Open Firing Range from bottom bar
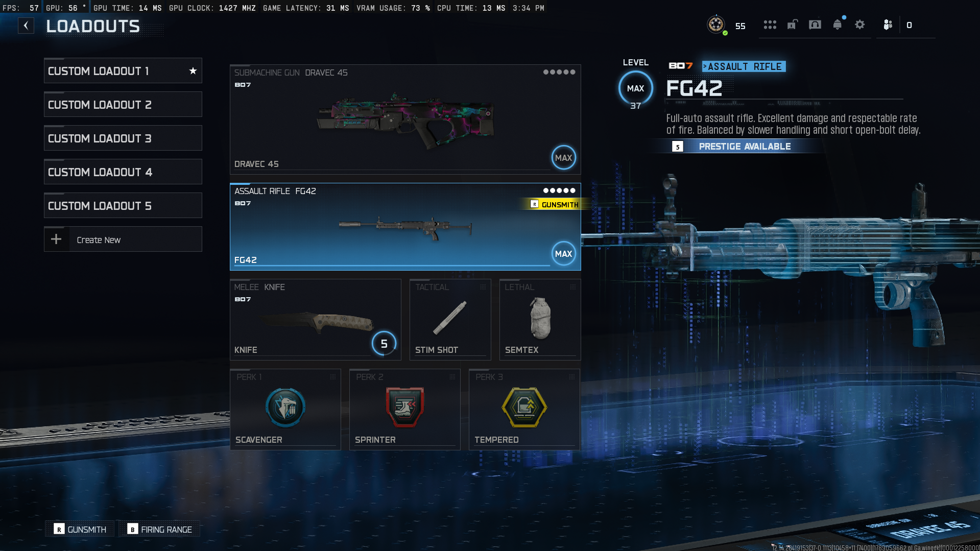980x551 pixels. tap(160, 530)
